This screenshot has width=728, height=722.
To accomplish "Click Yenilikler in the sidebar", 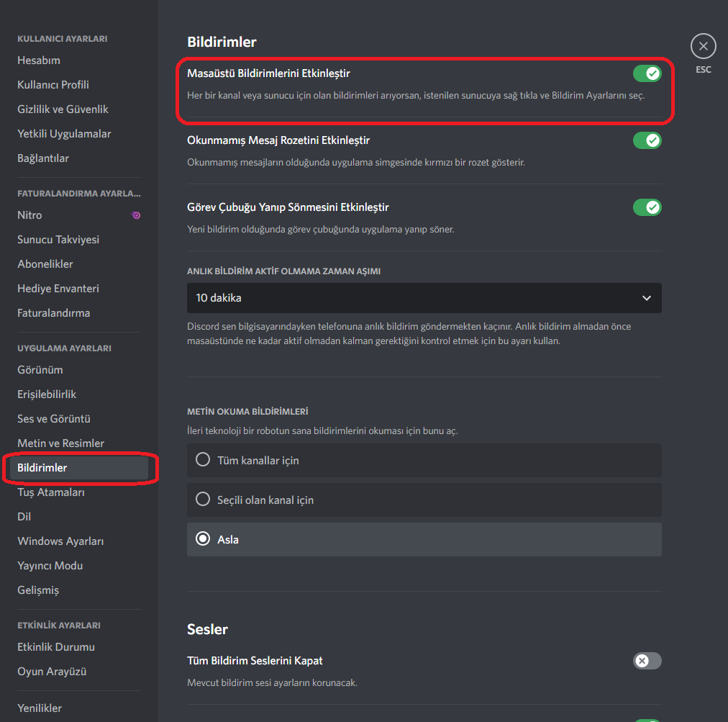I will 40,708.
